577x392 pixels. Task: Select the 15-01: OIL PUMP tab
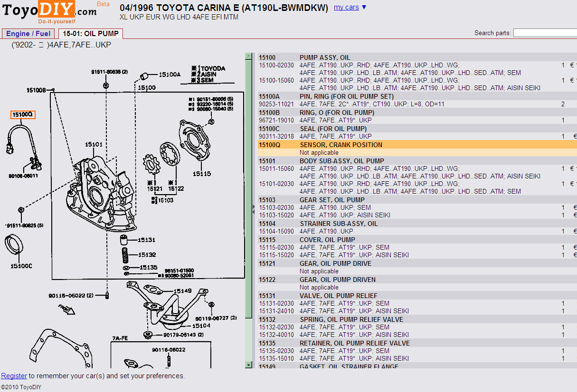[x=91, y=34]
